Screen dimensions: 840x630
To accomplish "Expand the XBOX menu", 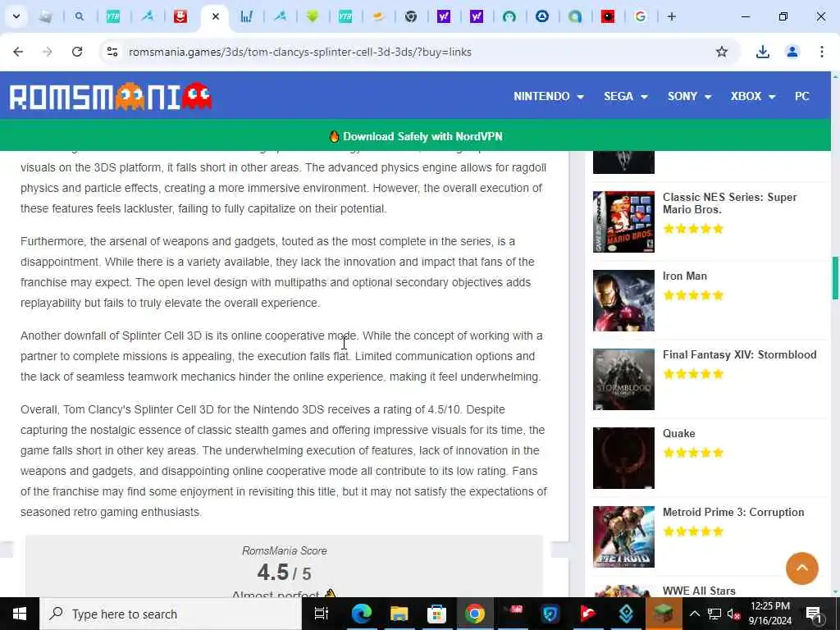I will click(753, 97).
